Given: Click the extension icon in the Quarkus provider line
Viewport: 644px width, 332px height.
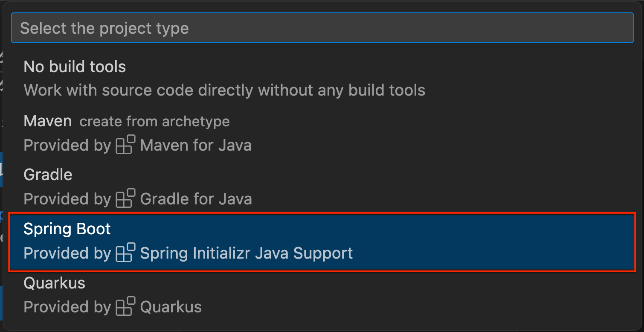Looking at the screenshot, I should point(125,306).
